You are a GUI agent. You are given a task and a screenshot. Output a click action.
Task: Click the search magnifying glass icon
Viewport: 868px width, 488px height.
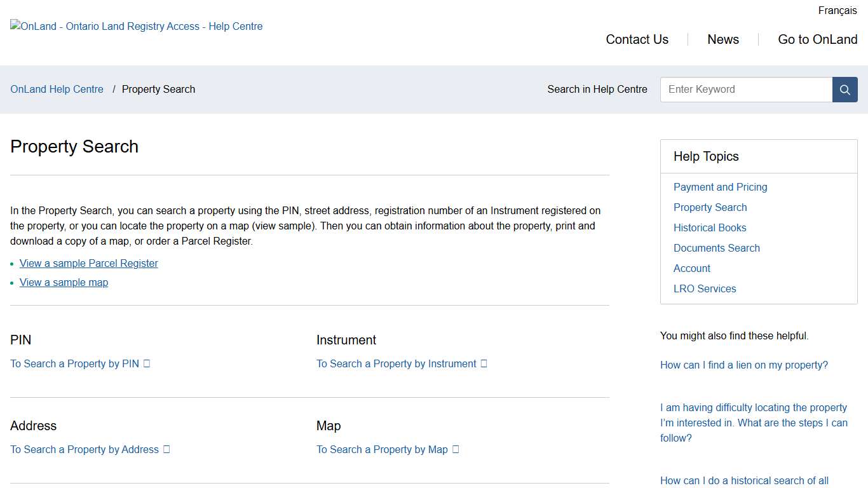point(844,90)
